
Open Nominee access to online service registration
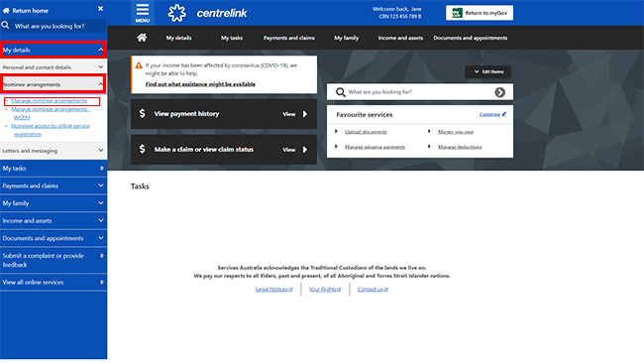point(51,130)
